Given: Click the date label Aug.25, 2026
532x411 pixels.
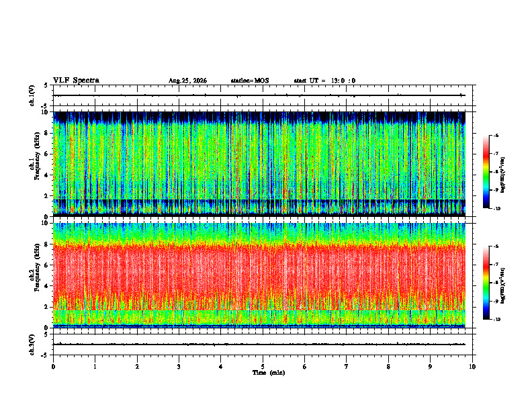Looking at the screenshot, I should (x=187, y=81).
